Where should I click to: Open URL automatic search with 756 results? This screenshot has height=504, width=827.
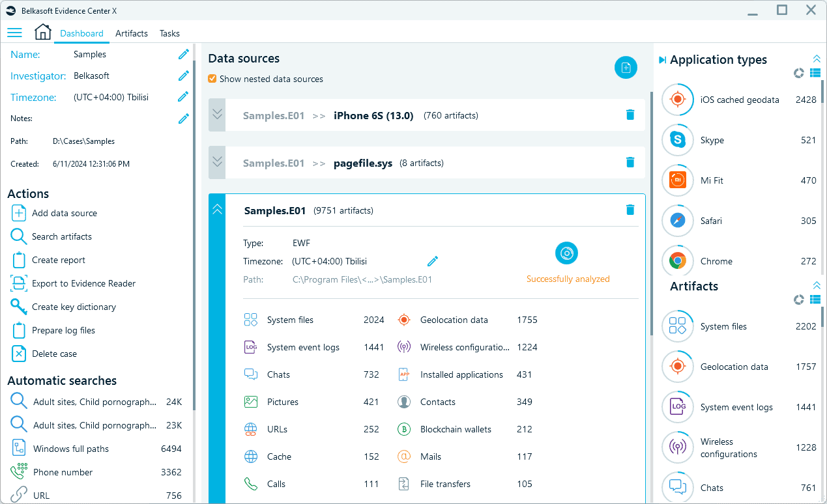coord(96,496)
